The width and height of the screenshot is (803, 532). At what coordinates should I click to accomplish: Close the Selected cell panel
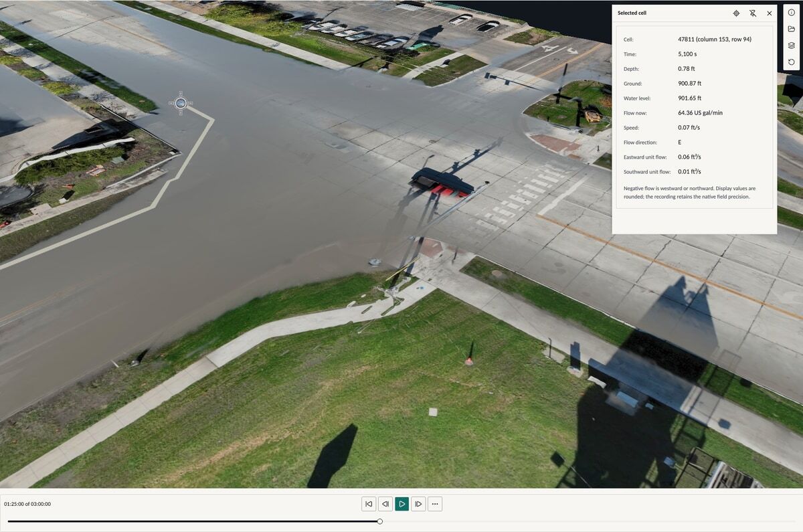click(770, 13)
